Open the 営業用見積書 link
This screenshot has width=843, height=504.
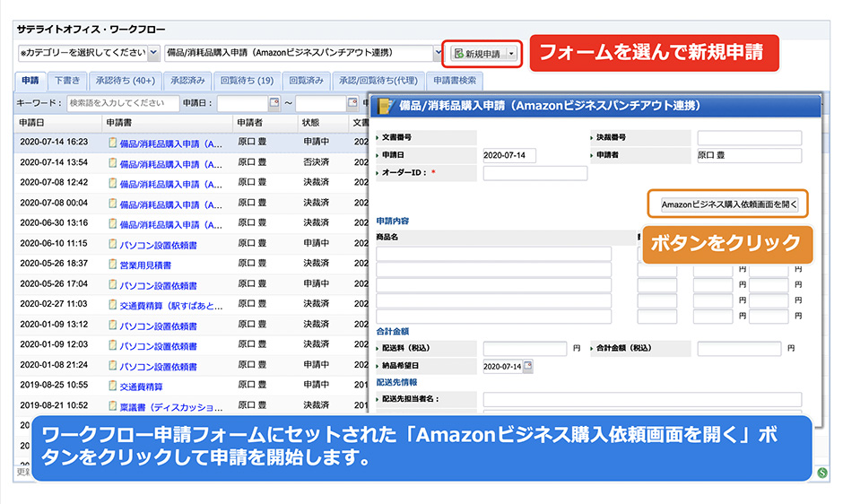[145, 265]
